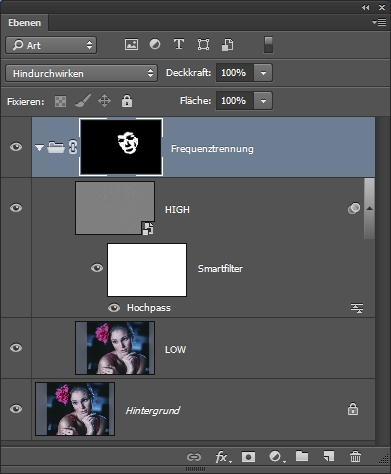This screenshot has height=474, width=391.
Task: Hide the Hochpass filter
Action: [114, 308]
